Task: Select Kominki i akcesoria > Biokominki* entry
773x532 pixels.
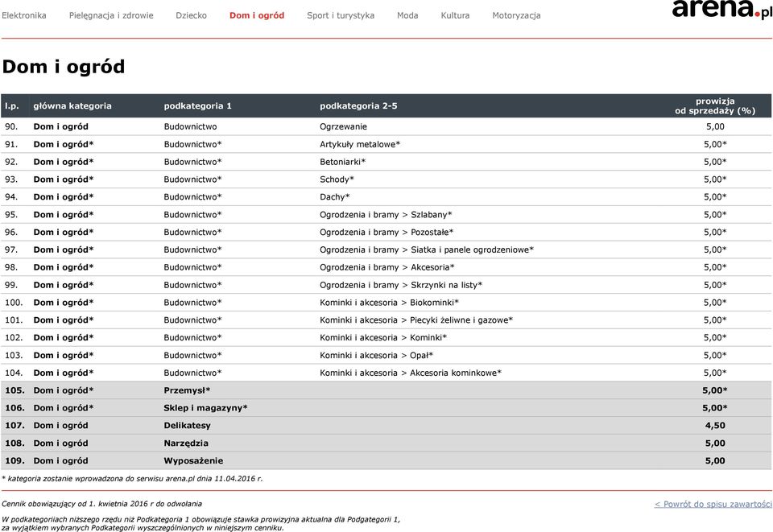Action: 389,303
